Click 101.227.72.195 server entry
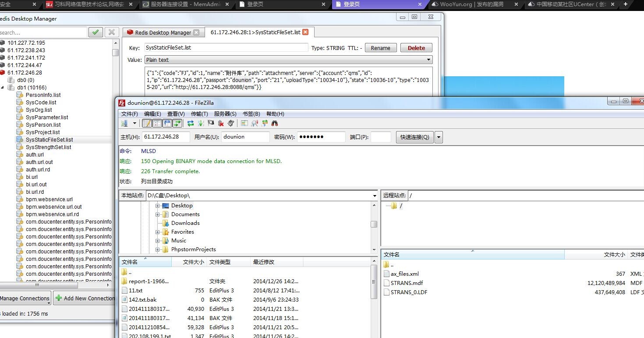The width and height of the screenshot is (644, 338). pyautogui.click(x=26, y=43)
